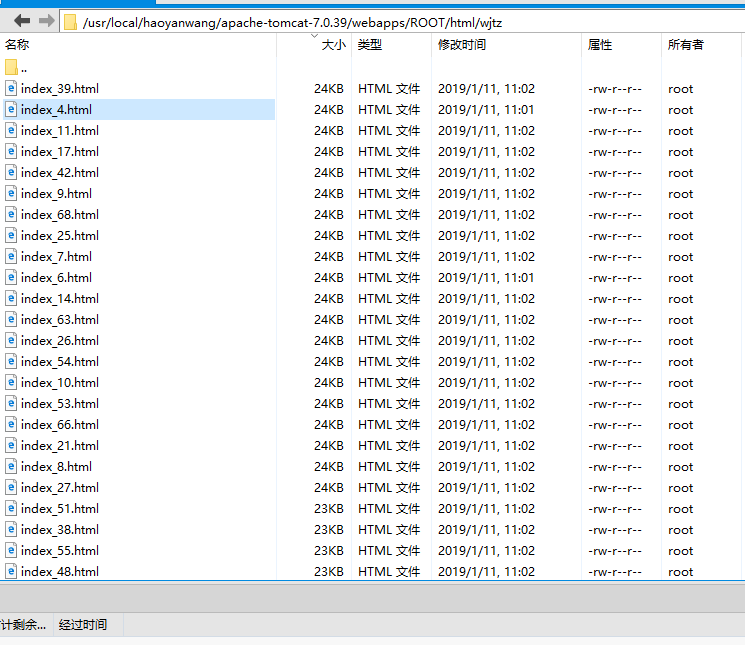This screenshot has width=745, height=645.
Task: Sort by the 属性 column header
Action: click(621, 45)
